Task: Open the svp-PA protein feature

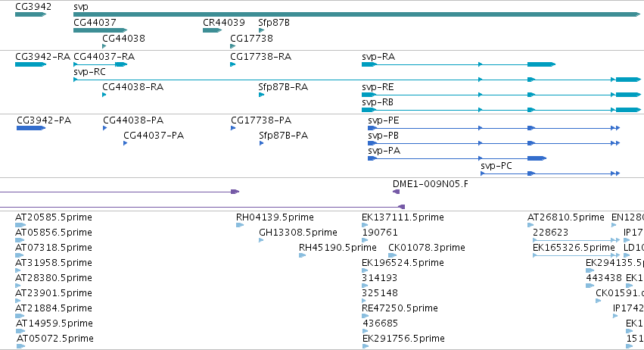Action: (x=457, y=158)
